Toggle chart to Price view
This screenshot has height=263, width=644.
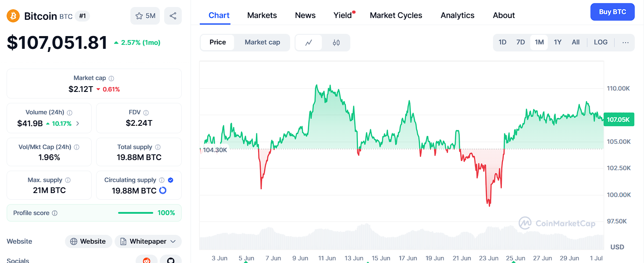click(218, 43)
